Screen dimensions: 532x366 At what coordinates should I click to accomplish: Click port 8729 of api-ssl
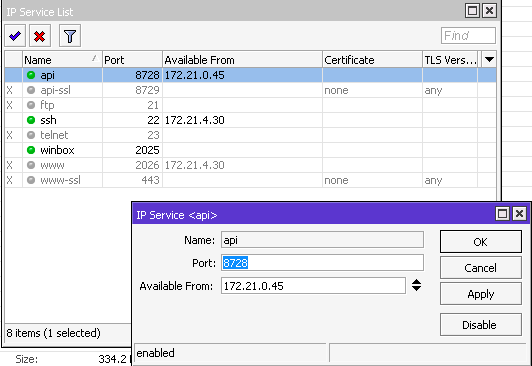(147, 90)
